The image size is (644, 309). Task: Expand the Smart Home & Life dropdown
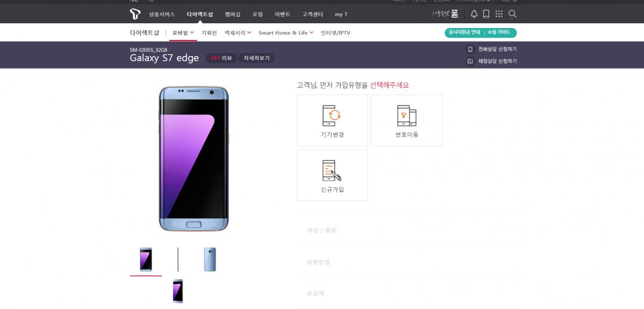pos(285,33)
